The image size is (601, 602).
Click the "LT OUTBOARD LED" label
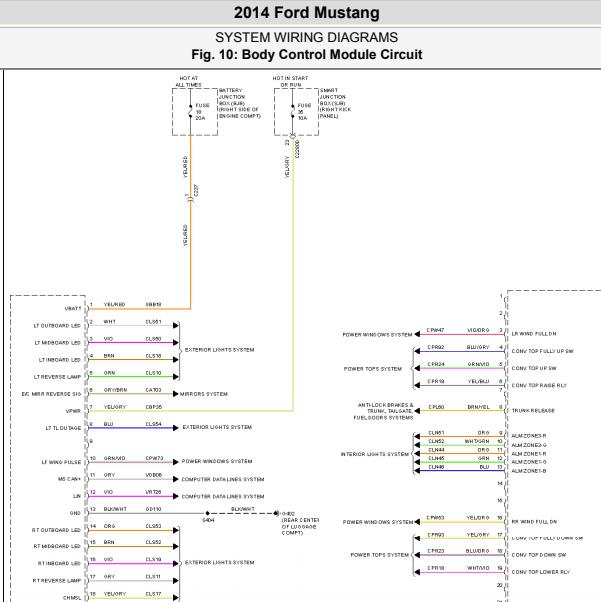[57, 326]
